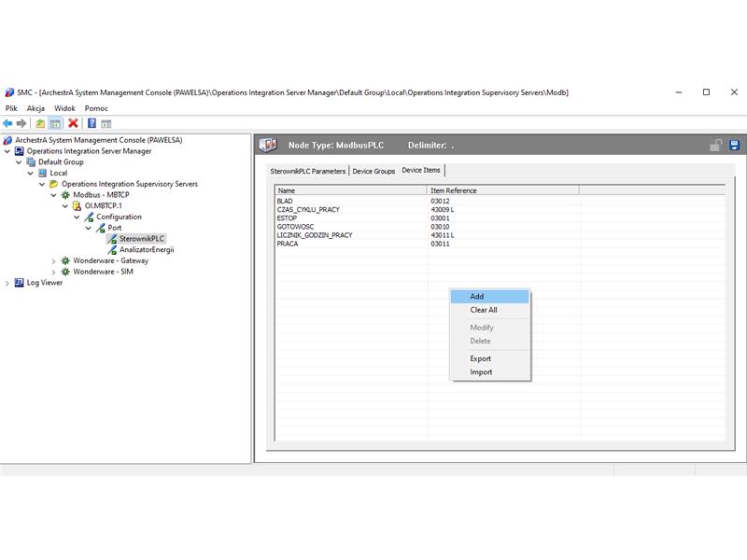This screenshot has width=747, height=560.
Task: Select the Device Items tab
Action: 421,170
